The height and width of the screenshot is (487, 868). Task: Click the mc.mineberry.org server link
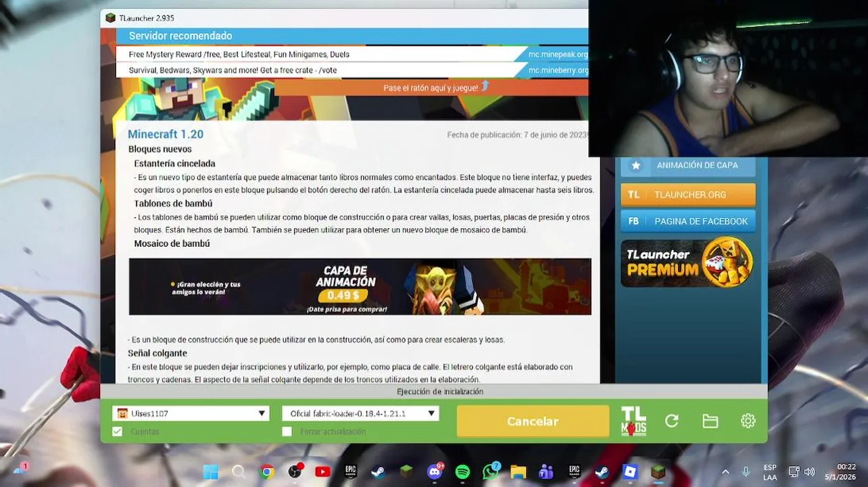click(558, 70)
